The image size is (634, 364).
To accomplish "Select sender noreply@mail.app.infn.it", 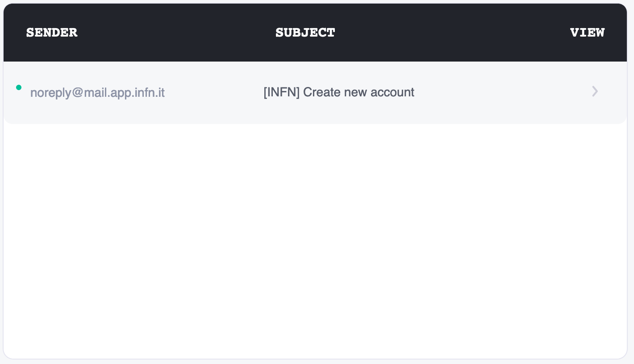I will pyautogui.click(x=97, y=93).
